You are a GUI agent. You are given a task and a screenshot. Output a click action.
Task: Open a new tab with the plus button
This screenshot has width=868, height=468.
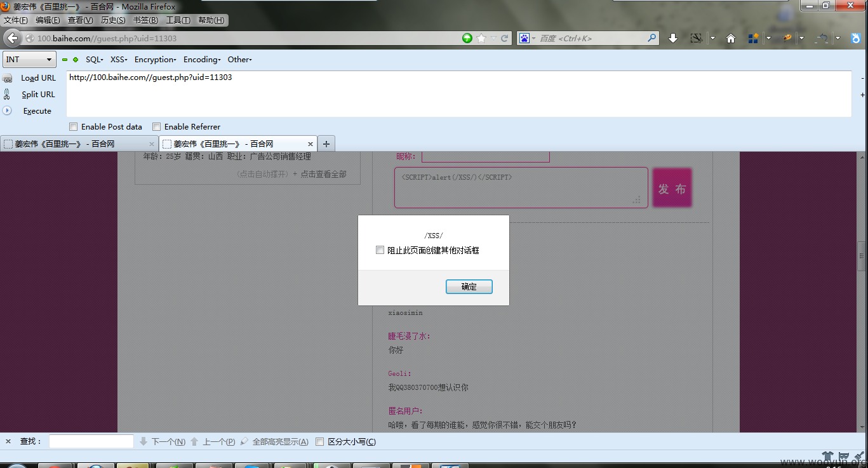pyautogui.click(x=326, y=144)
